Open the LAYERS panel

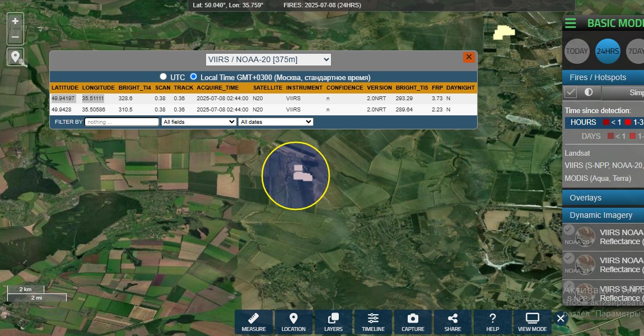point(333,322)
